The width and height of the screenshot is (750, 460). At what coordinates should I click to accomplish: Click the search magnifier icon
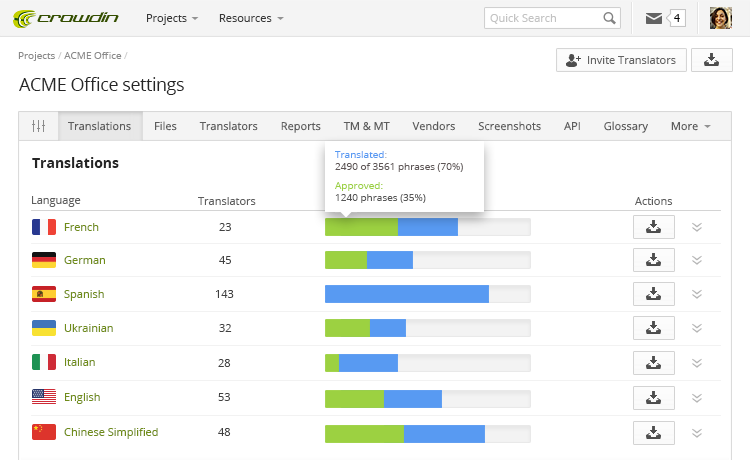coord(609,18)
